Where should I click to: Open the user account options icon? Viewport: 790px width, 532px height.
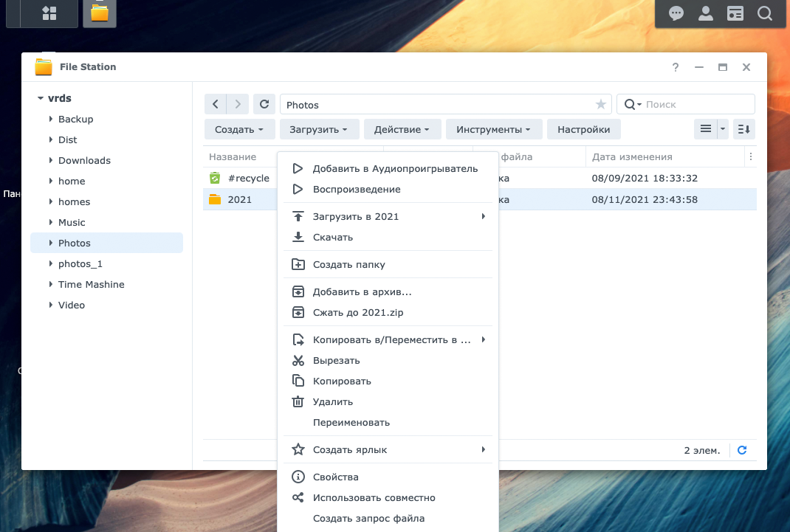coord(705,13)
